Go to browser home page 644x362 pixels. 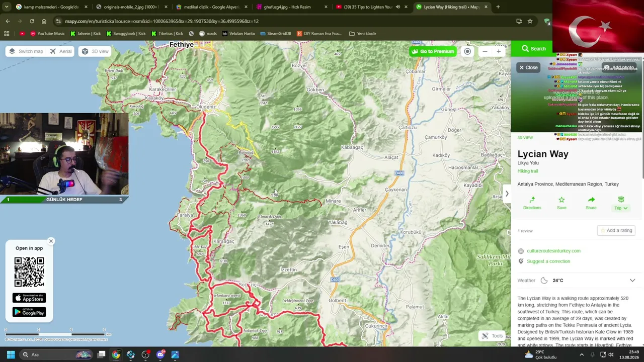pos(44,21)
